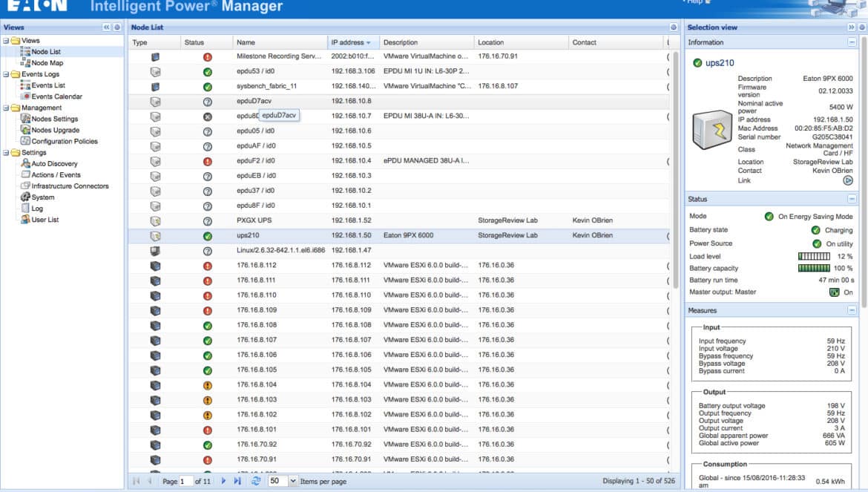Sort by the Type column header
The width and height of the screenshot is (868, 492).
click(154, 42)
